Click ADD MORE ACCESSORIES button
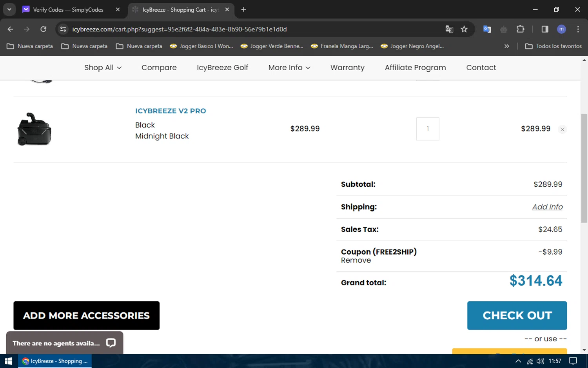The height and width of the screenshot is (368, 588). coord(87,315)
